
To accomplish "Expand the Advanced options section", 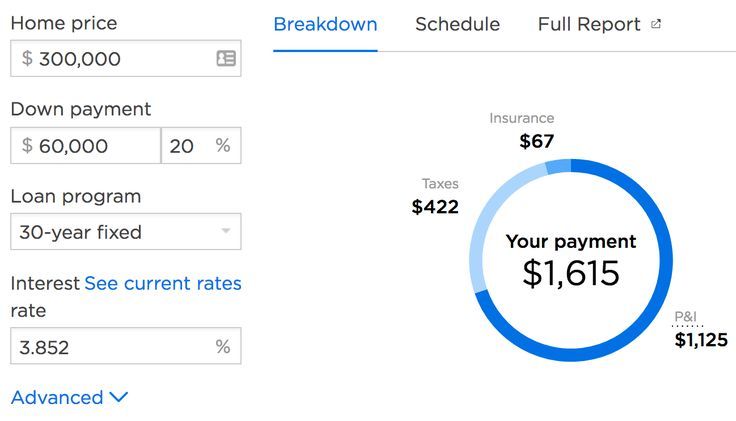I will 69,398.
